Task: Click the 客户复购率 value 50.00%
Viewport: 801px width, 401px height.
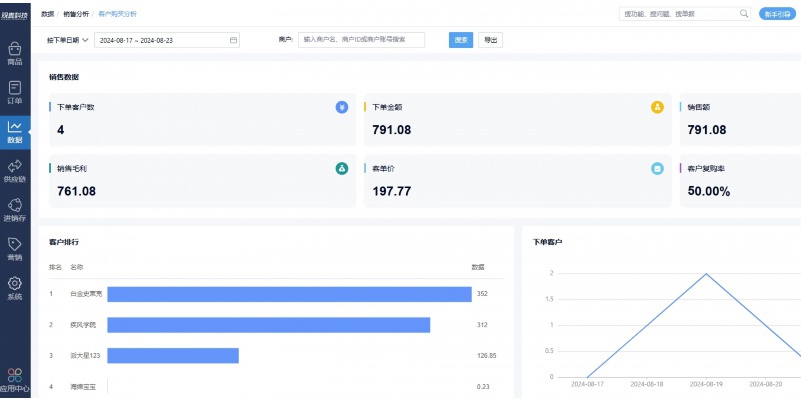Action: [x=709, y=192]
